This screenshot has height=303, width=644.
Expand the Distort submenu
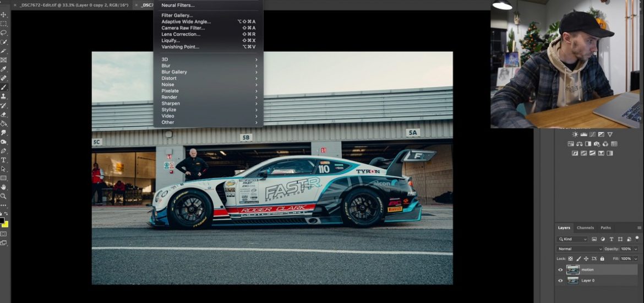click(x=208, y=78)
